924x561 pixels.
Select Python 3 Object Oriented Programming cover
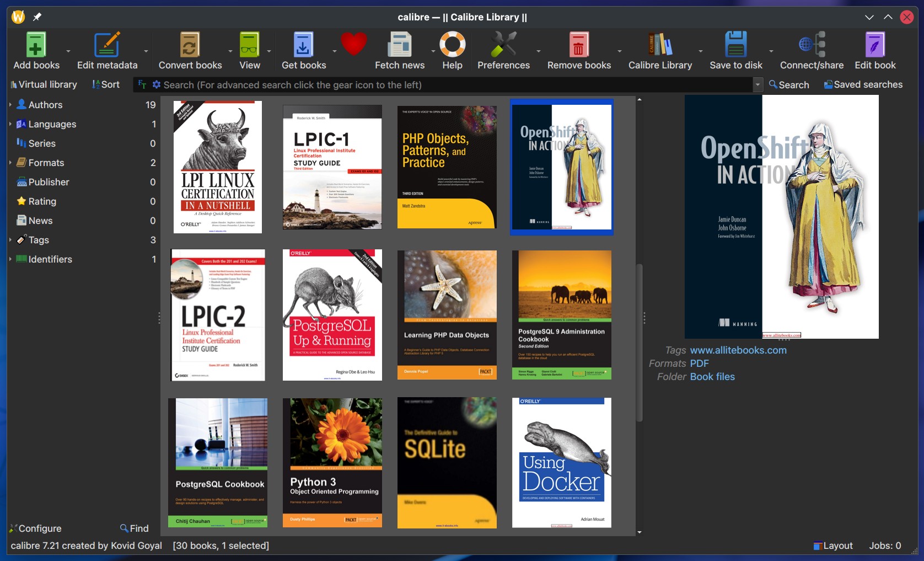click(332, 463)
